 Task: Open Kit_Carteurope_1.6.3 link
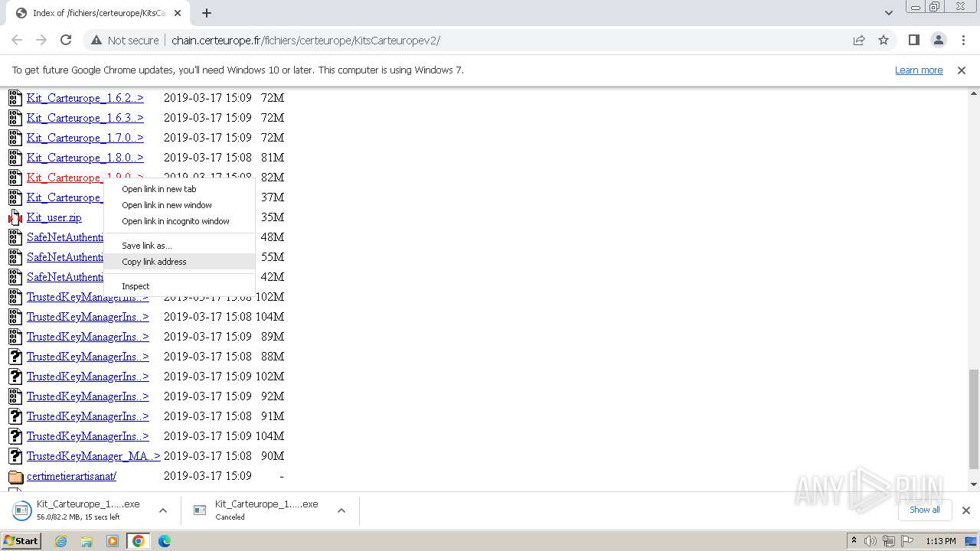point(85,118)
